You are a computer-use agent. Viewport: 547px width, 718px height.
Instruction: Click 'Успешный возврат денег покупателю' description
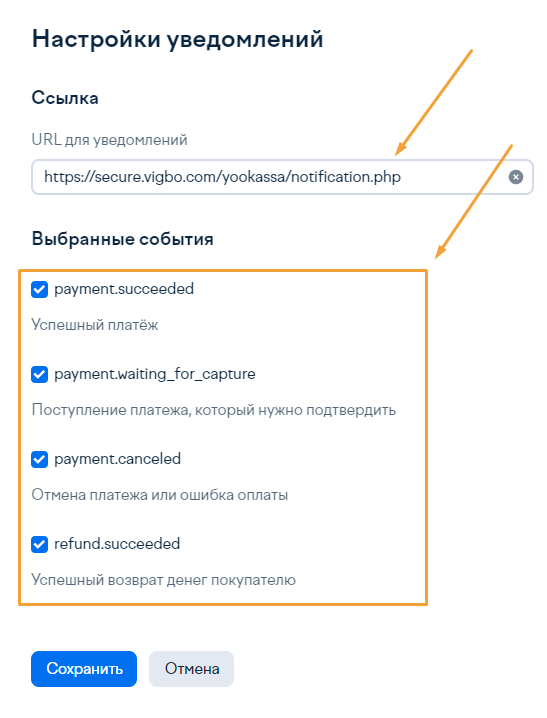pos(163,580)
